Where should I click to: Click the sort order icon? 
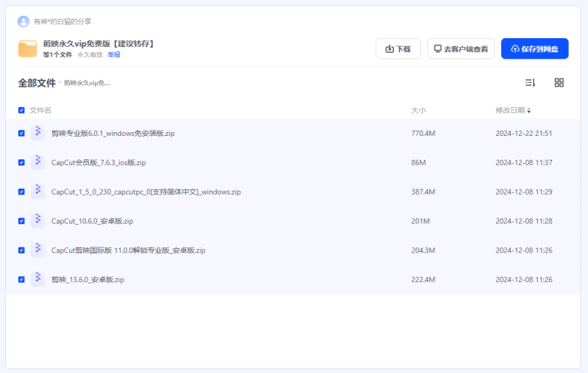(530, 83)
